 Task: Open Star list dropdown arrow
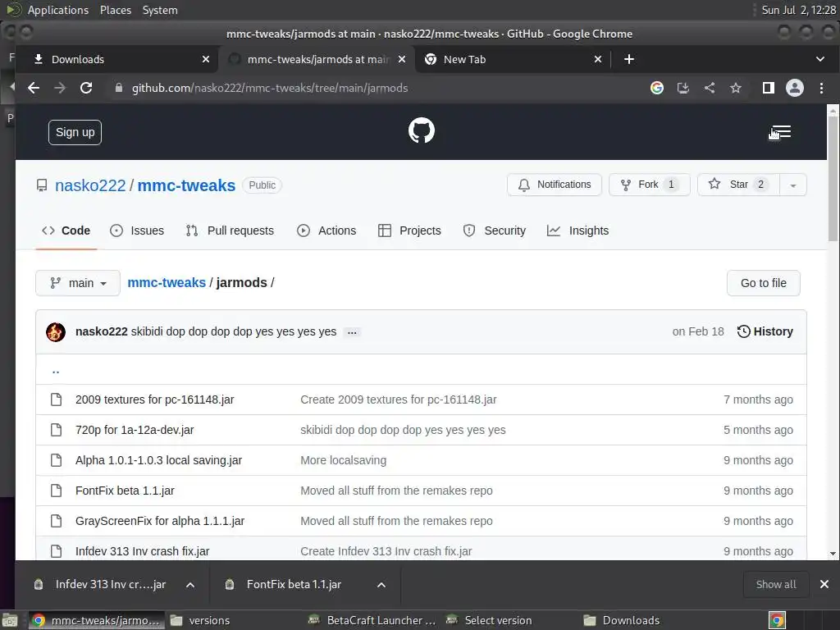click(x=793, y=185)
